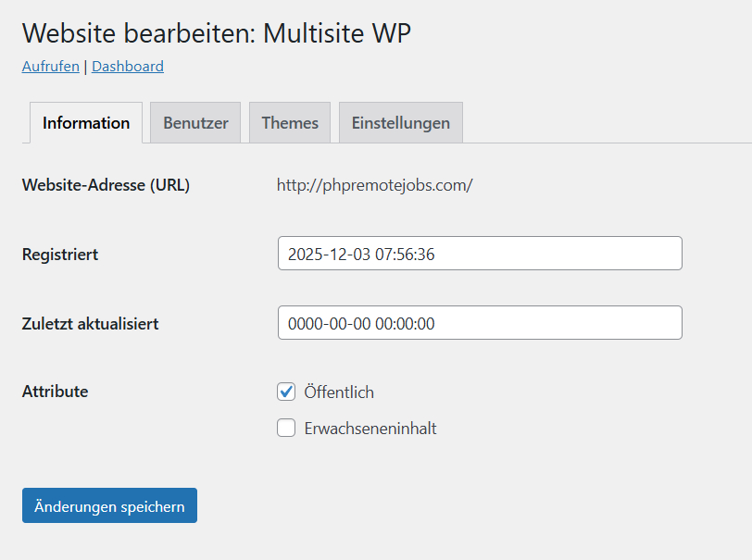The image size is (752, 560).
Task: Go to the Dashboard link
Action: tap(127, 67)
